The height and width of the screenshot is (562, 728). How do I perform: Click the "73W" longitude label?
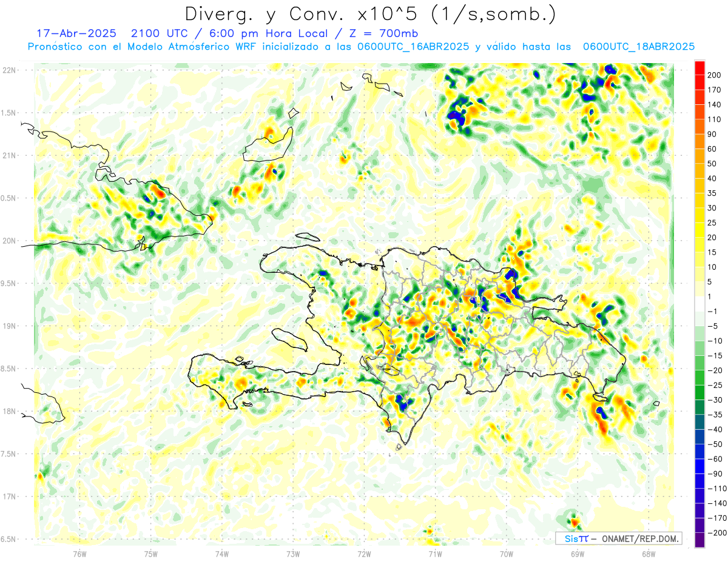[x=293, y=554]
